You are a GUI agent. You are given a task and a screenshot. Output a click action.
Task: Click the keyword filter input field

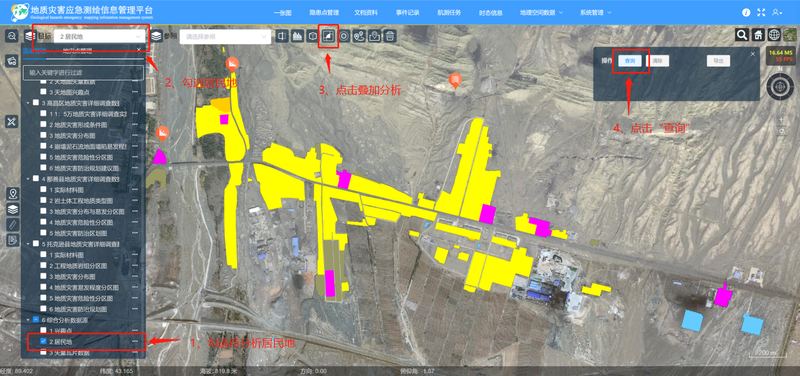click(x=83, y=73)
